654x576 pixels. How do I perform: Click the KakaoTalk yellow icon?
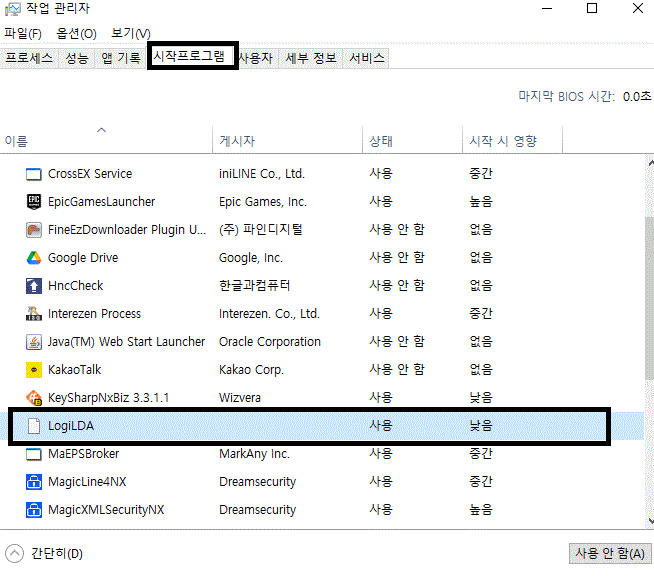tap(34, 370)
